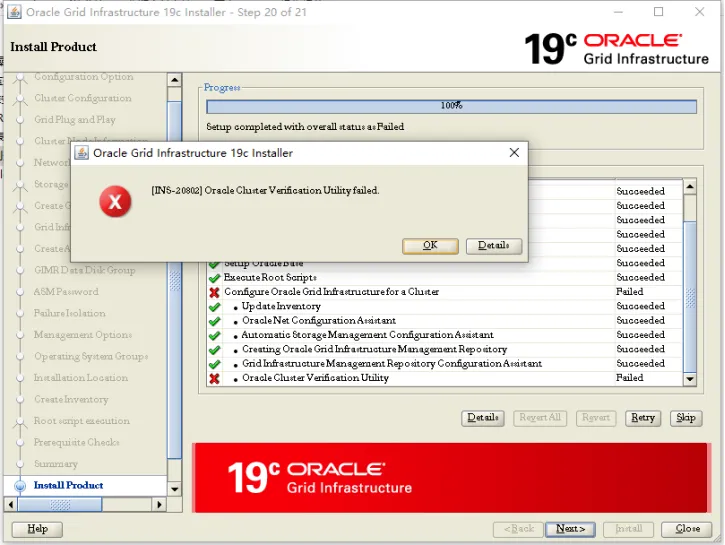The image size is (725, 545).
Task: Select the Prerequisite Checks step
Action: coord(76,442)
